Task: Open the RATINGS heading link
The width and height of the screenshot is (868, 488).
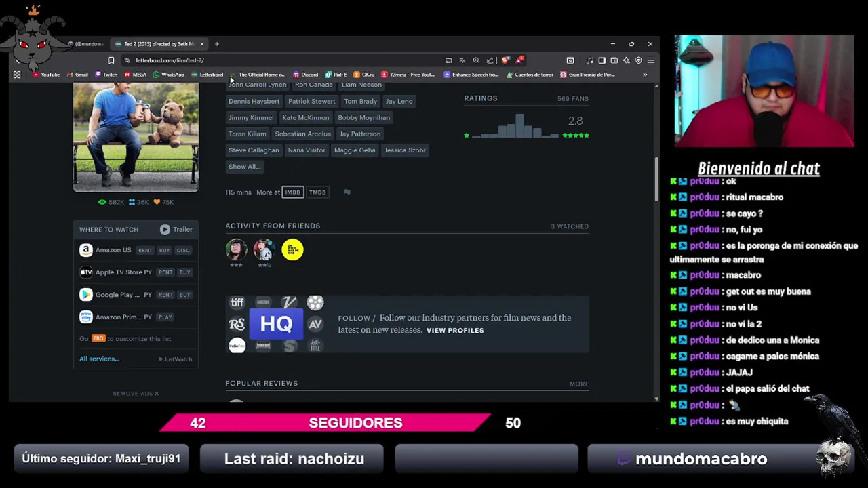Action: tap(481, 98)
